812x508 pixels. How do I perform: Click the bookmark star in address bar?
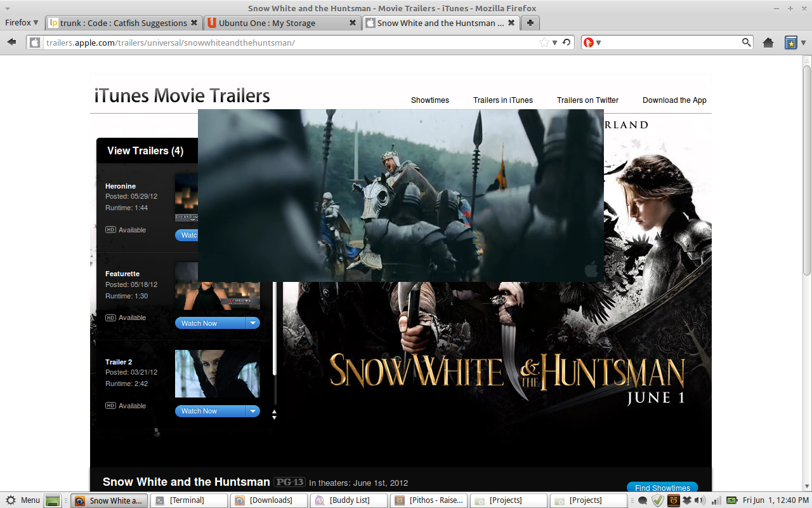tap(544, 43)
